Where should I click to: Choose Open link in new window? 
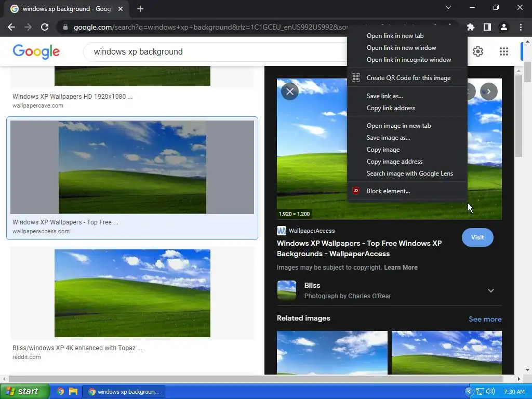[x=407, y=48]
